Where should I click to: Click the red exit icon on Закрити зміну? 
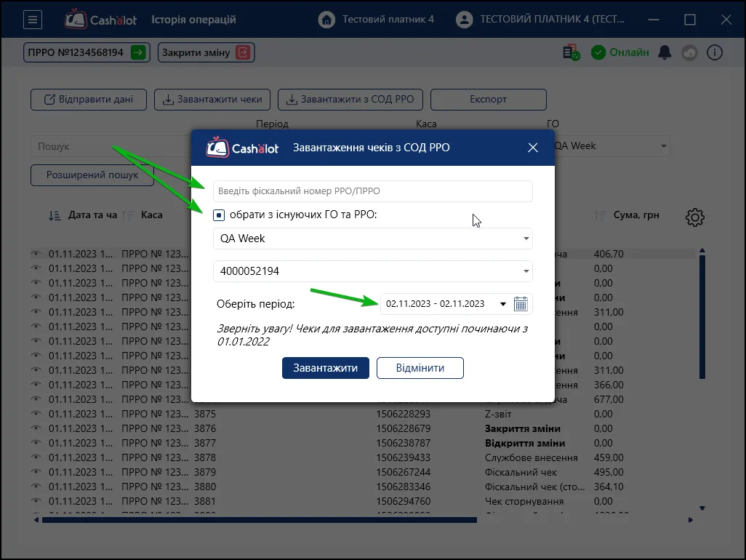[243, 52]
